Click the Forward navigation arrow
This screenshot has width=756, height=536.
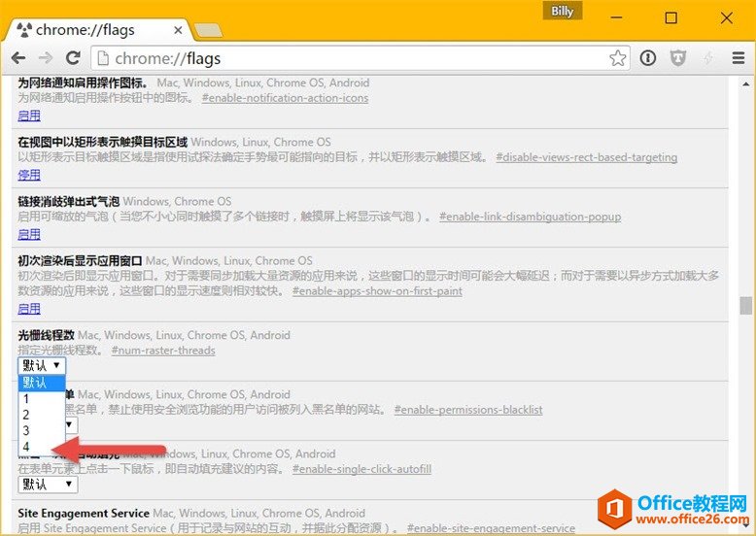click(45, 58)
